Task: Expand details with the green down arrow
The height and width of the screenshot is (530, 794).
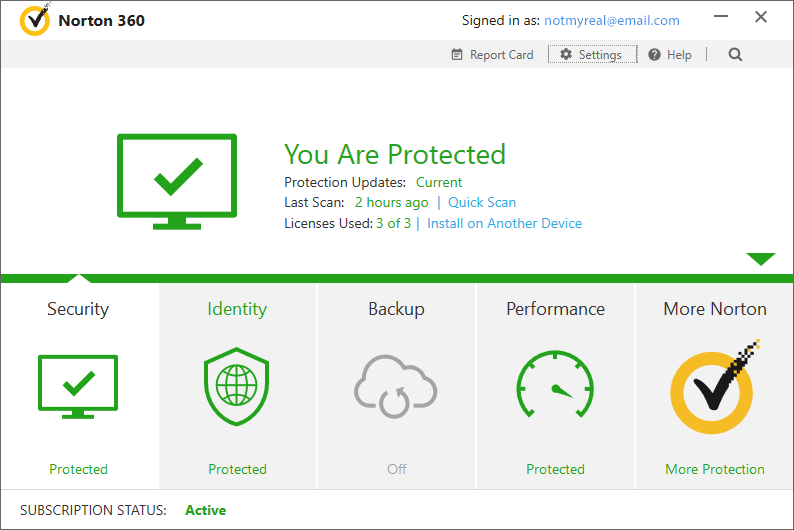Action: coord(761,259)
